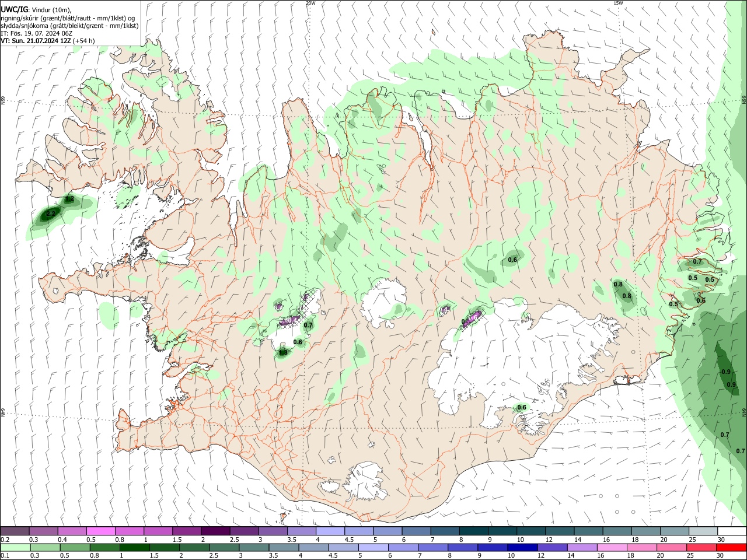Viewport: 747px width, 560px height.
Task: Pick the deep blue rain swatch between 10 and 12
Action: [522, 547]
